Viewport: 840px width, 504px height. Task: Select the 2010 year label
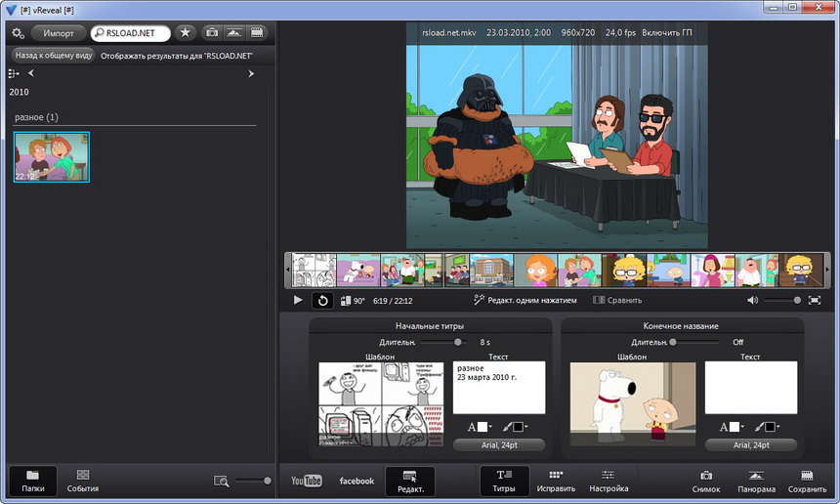pos(19,92)
